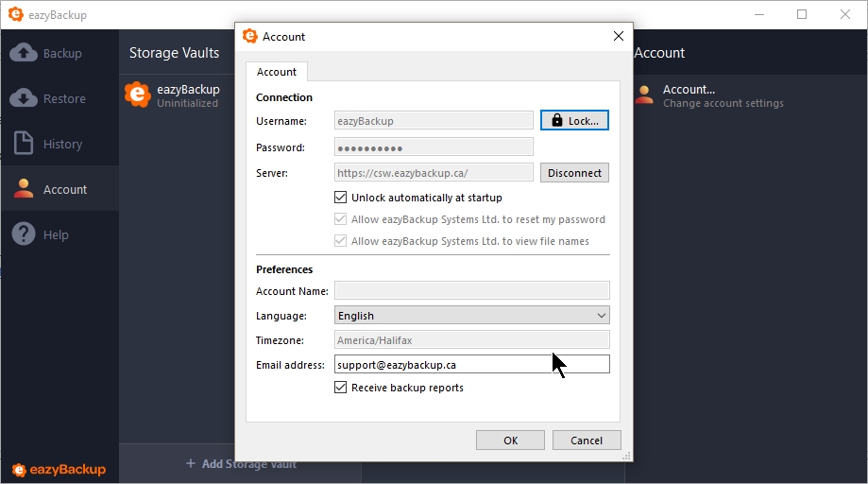This screenshot has width=868, height=484.
Task: Click the eazyBackup storage vault orange logo
Action: pos(137,95)
